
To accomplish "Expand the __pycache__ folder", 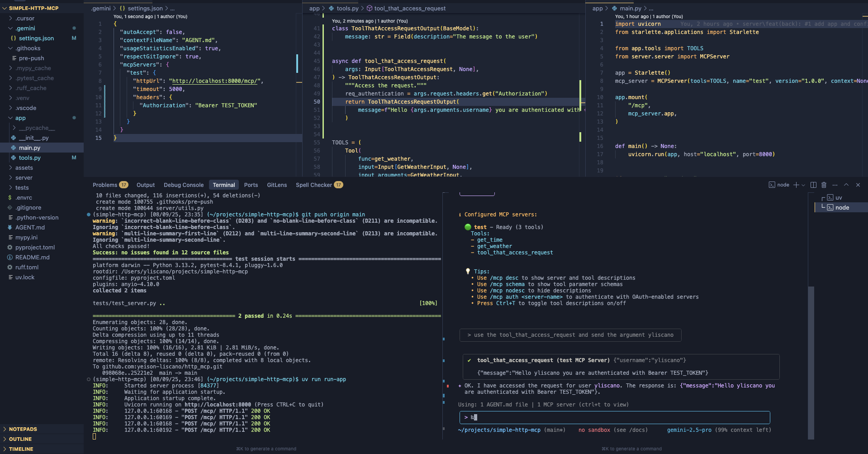I will point(37,128).
